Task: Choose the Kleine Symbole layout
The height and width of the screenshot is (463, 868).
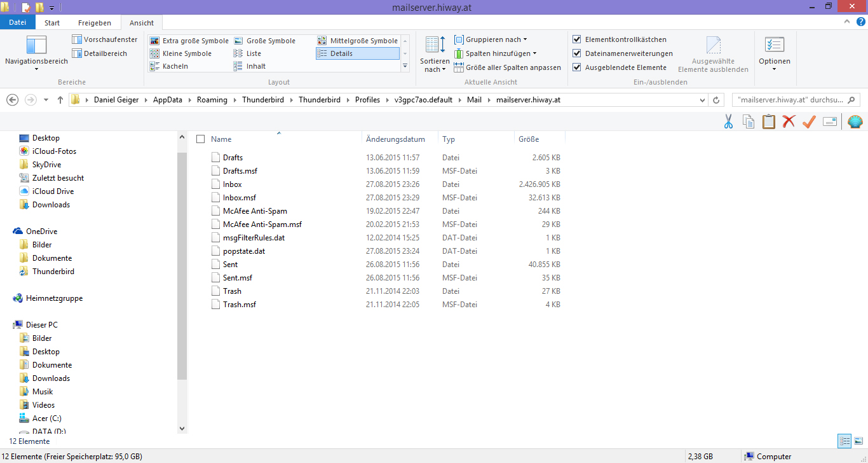Action: pyautogui.click(x=180, y=53)
